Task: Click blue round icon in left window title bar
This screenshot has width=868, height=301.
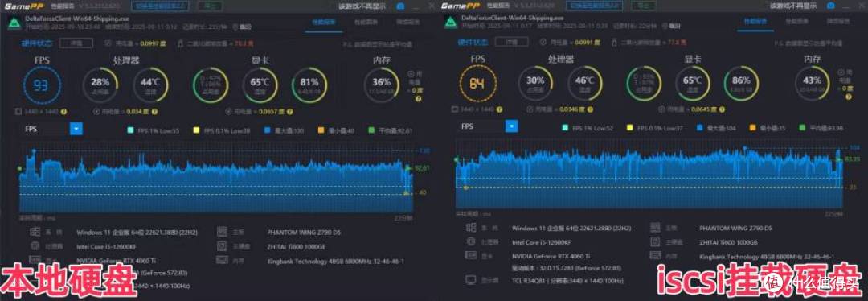Action: 401,7
